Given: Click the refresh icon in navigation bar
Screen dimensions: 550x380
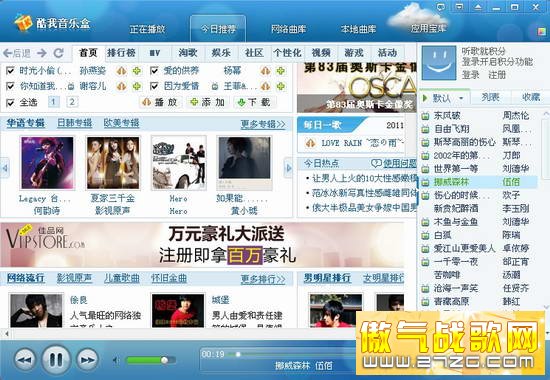Looking at the screenshot, I should (58, 53).
